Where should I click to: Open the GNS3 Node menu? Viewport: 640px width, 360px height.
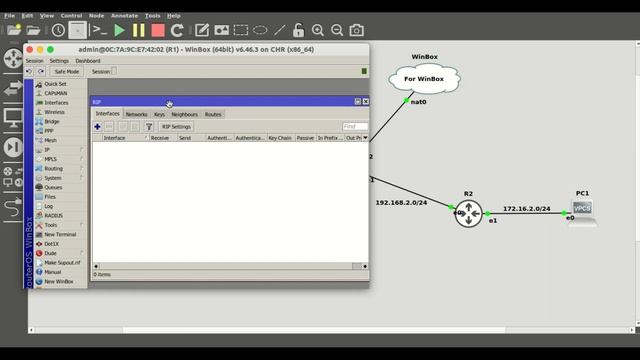97,16
